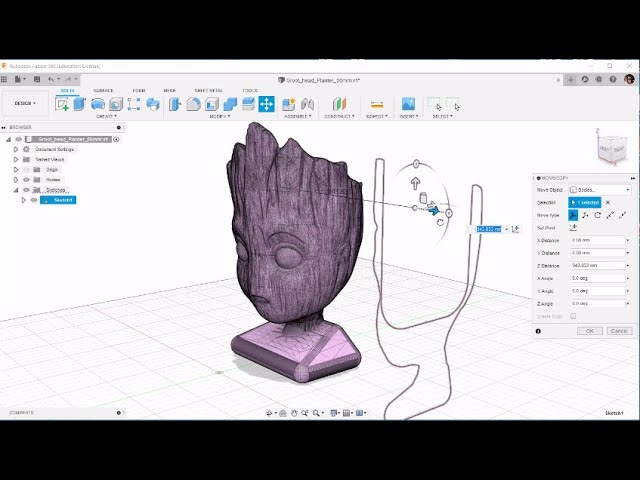Activate root component radio button
This screenshot has height=480, width=640.
[x=116, y=139]
